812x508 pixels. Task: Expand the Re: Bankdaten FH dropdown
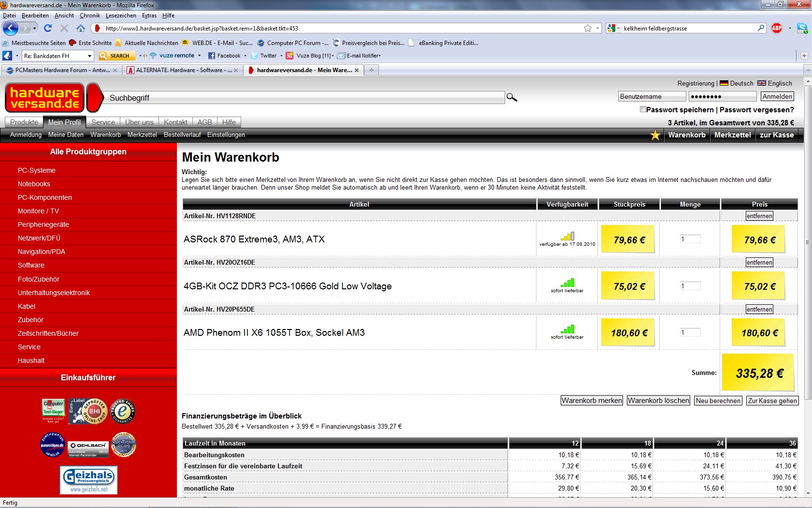point(89,56)
